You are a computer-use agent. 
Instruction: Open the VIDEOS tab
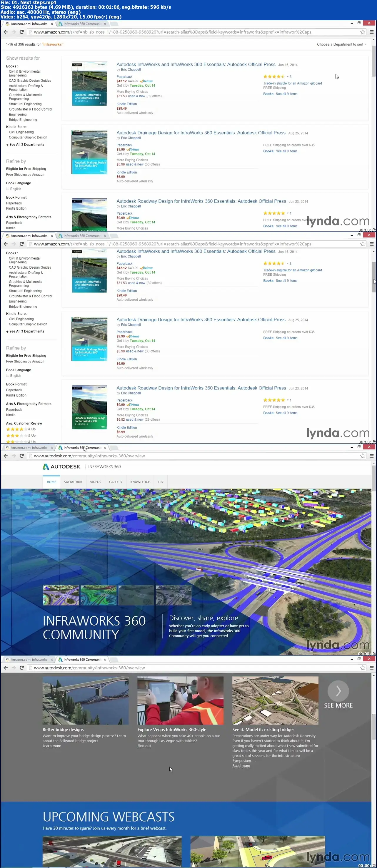coord(96,482)
